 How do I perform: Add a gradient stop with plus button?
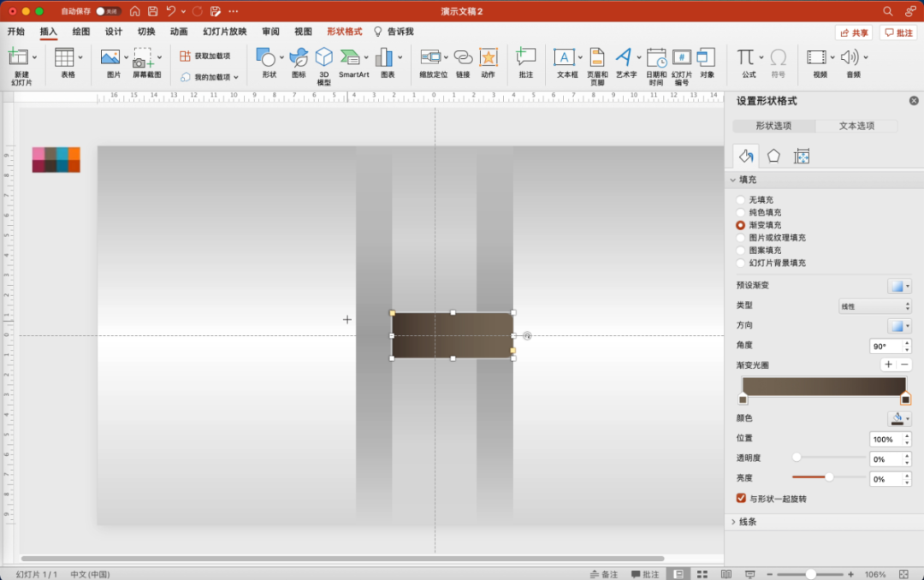tap(888, 364)
